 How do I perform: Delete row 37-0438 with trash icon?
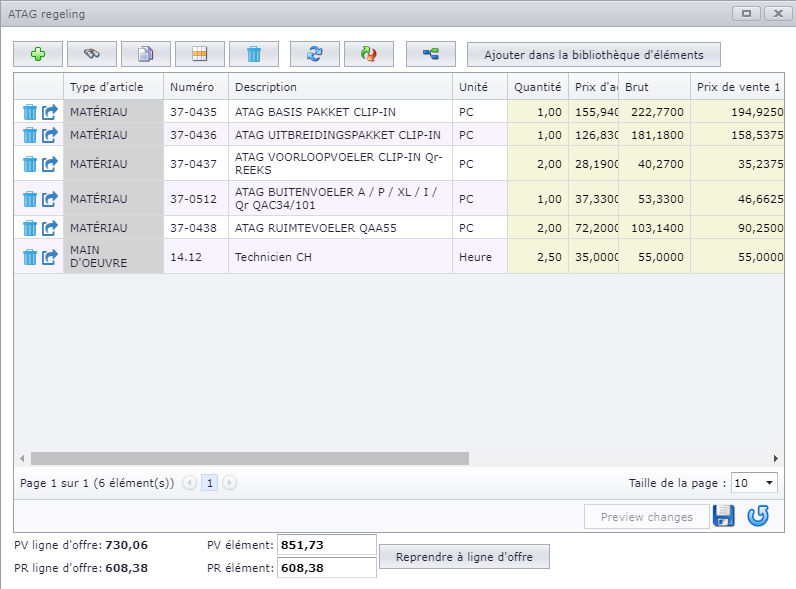tap(30, 228)
